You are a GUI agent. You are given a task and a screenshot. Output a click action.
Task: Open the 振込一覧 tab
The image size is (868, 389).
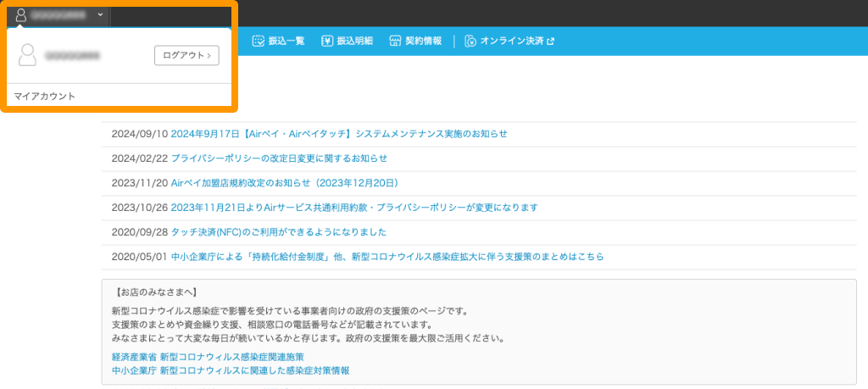[286, 41]
